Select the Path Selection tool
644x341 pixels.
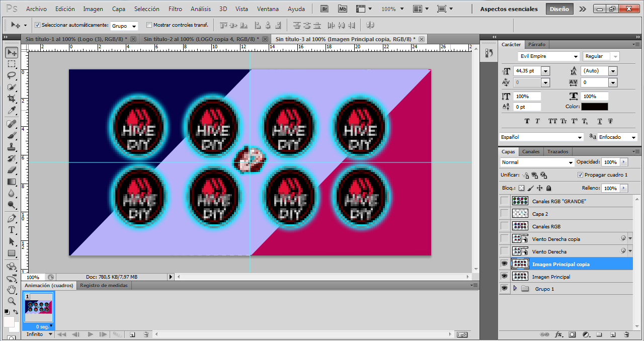(12, 242)
